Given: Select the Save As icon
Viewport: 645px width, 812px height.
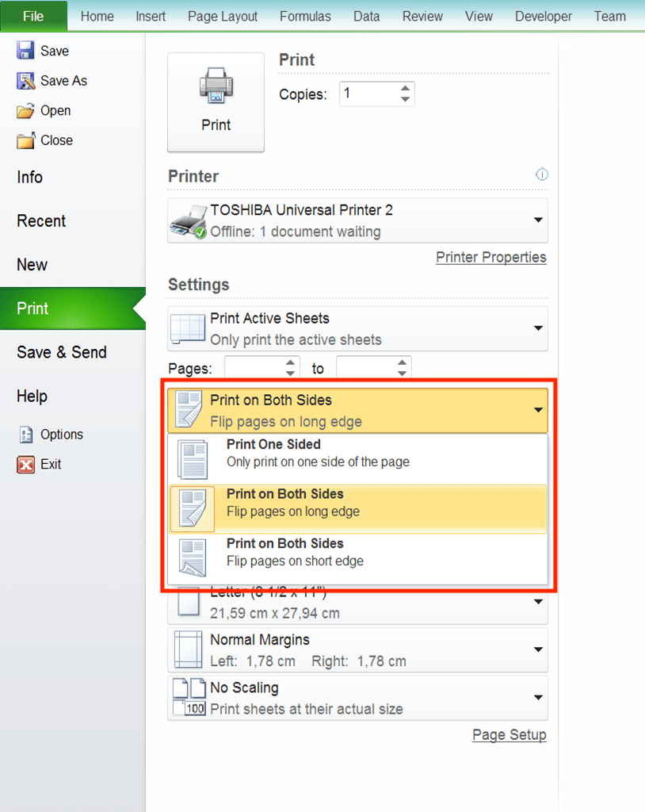Looking at the screenshot, I should point(24,80).
